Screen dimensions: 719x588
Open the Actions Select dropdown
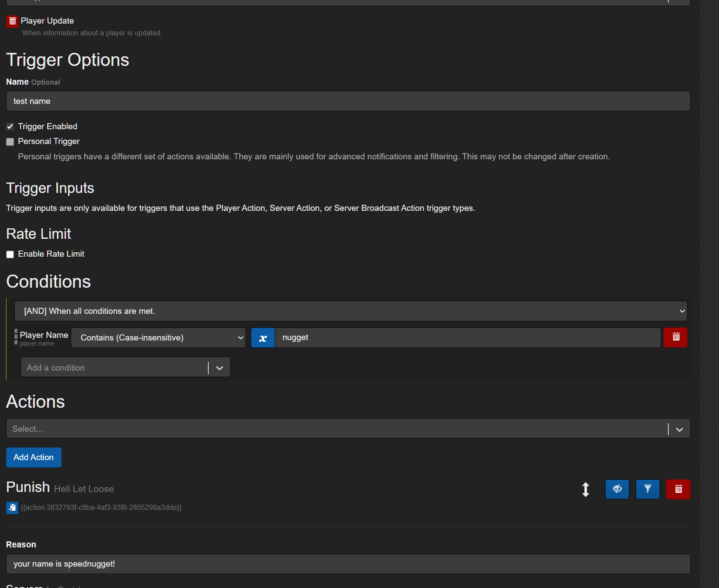(x=348, y=429)
